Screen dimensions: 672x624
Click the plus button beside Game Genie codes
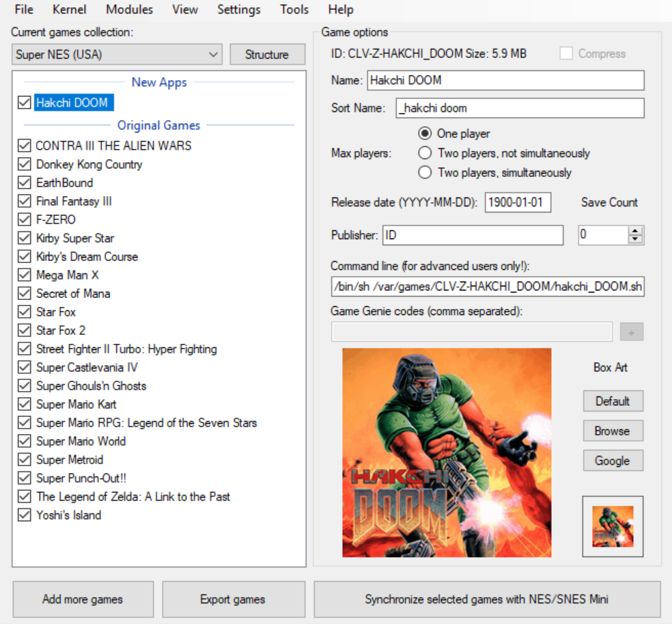tap(631, 332)
